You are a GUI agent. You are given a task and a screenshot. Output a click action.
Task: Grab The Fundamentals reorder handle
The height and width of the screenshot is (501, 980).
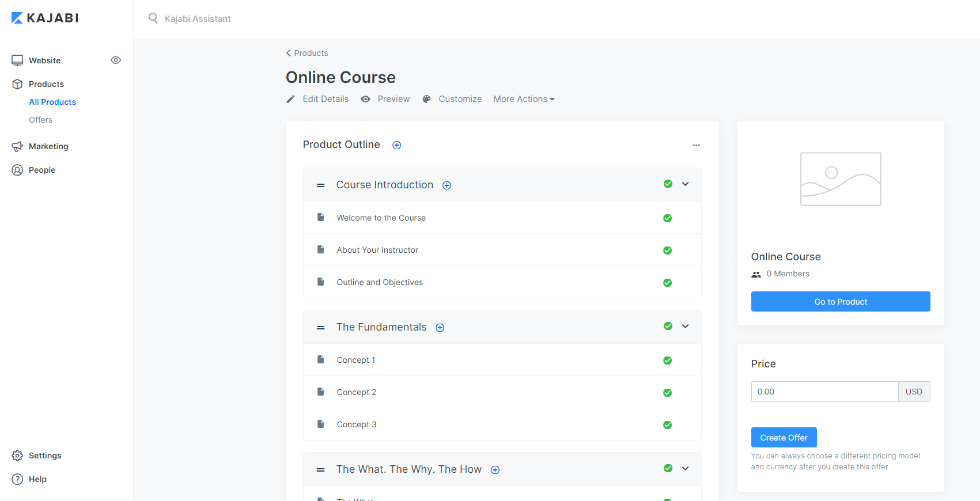click(321, 328)
